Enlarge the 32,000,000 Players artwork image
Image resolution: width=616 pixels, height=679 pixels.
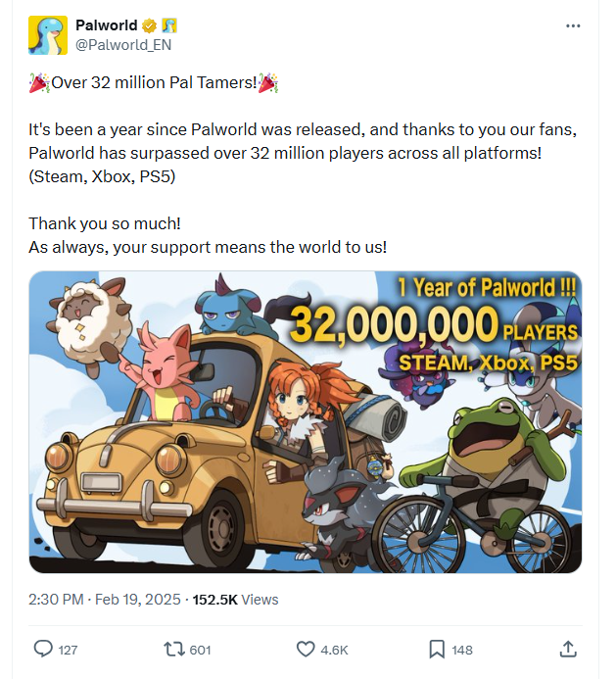[305, 422]
